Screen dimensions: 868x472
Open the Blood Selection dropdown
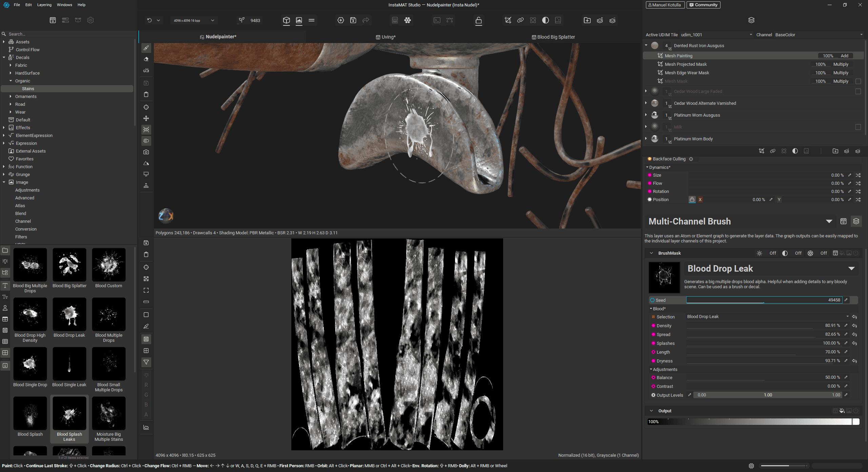click(x=768, y=317)
